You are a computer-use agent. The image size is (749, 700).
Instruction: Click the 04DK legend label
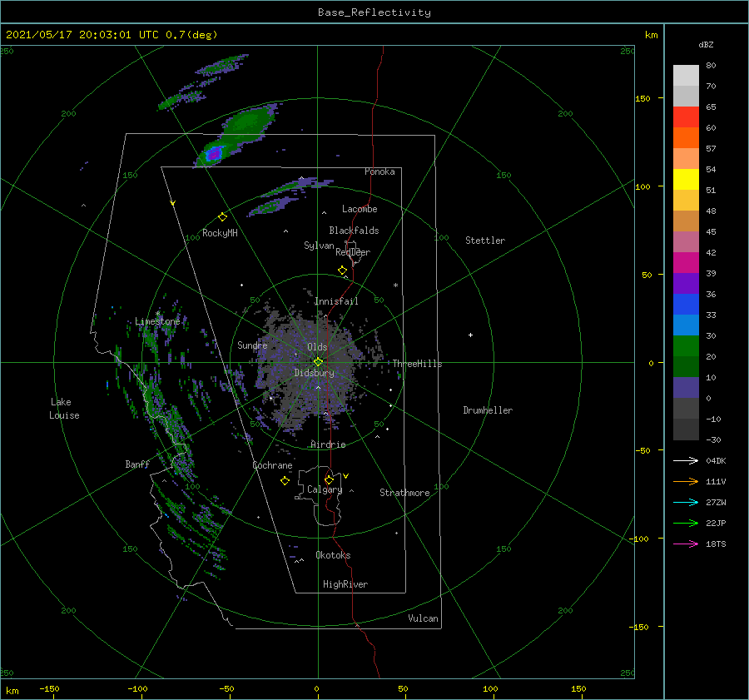coord(716,460)
